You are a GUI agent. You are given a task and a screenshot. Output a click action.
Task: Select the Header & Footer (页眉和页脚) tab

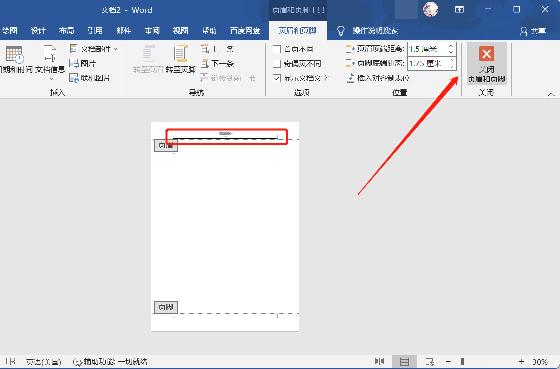point(298,31)
